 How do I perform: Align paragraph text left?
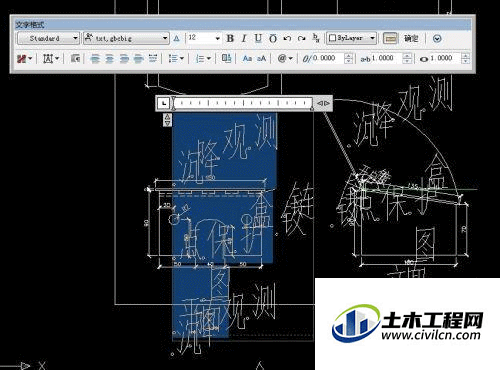coord(95,59)
